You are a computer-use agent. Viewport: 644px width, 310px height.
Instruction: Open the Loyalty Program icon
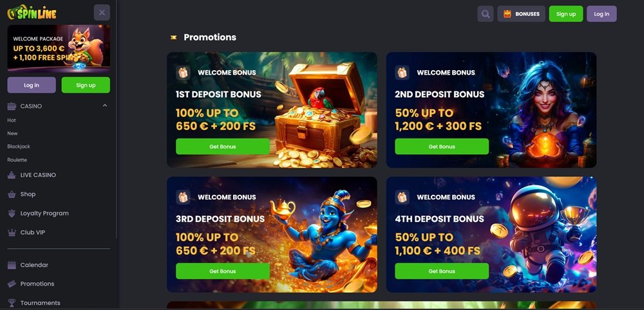click(12, 214)
